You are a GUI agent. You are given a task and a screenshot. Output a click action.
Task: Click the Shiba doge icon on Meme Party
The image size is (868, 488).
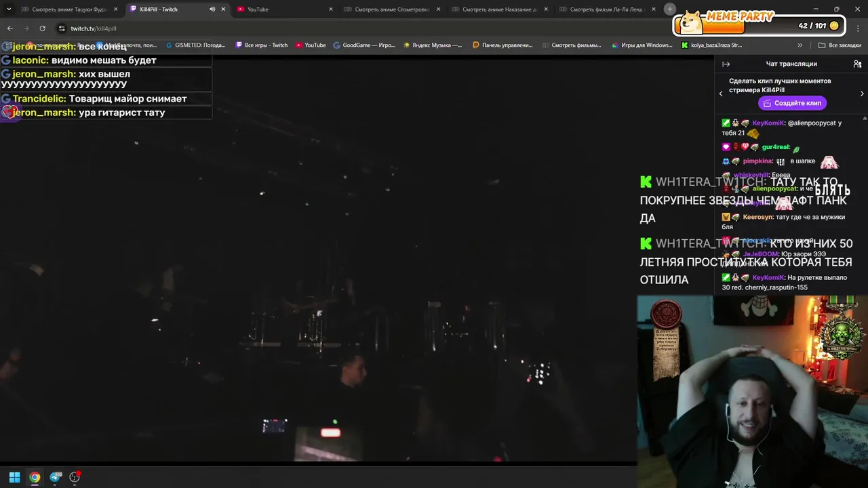coord(690,22)
